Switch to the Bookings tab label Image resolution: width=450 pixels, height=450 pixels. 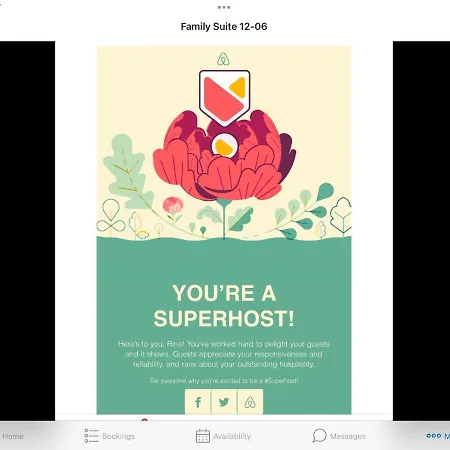tap(118, 436)
